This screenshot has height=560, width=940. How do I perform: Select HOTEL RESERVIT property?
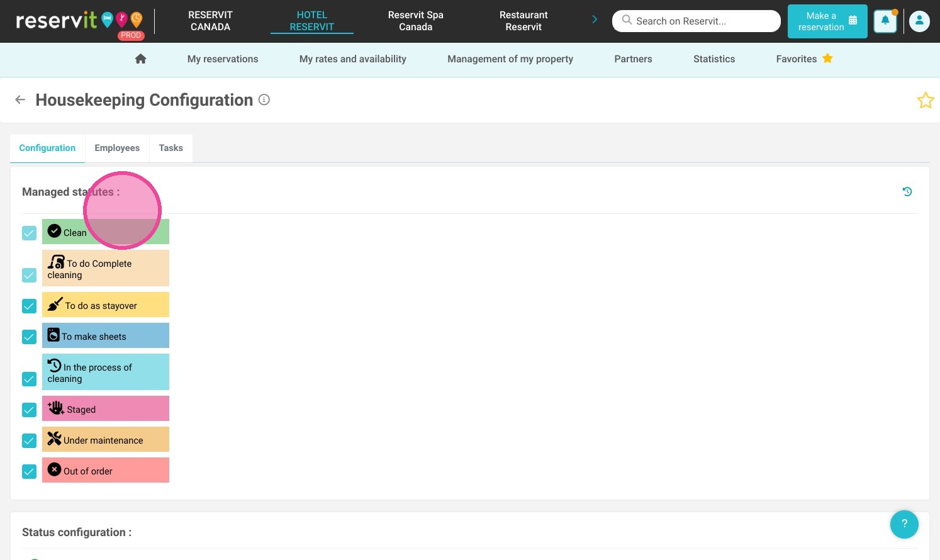[312, 21]
